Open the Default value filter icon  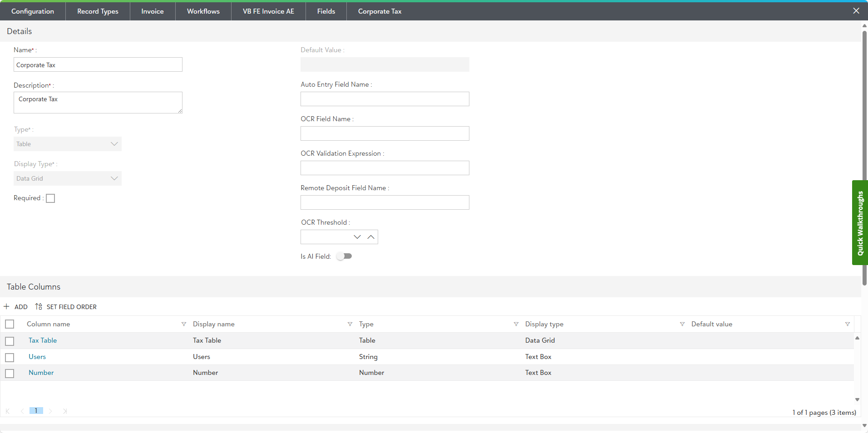point(848,324)
